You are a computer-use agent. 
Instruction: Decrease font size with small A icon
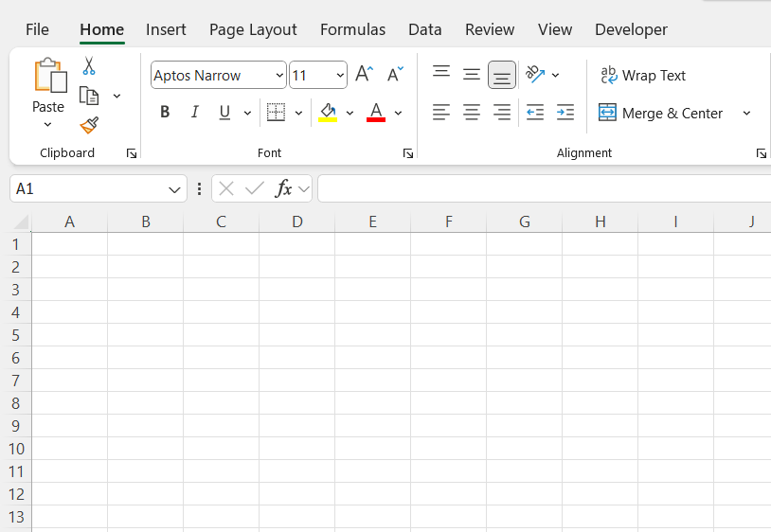(x=395, y=74)
